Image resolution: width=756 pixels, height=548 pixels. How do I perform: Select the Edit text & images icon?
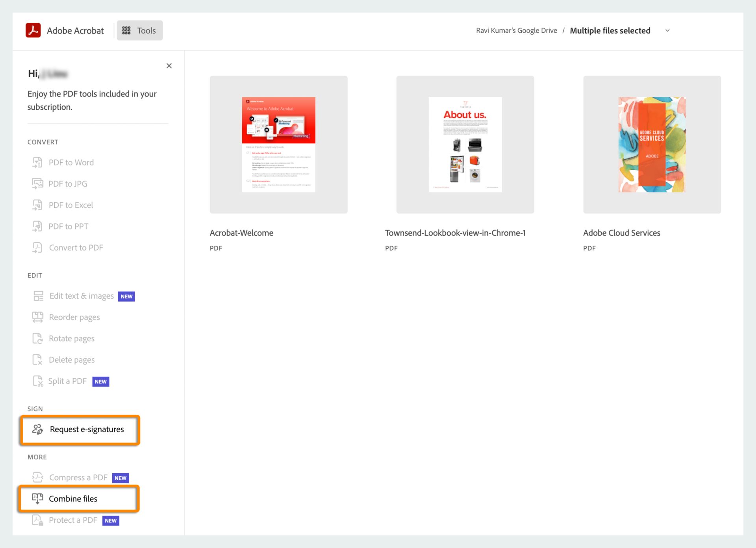click(x=37, y=296)
